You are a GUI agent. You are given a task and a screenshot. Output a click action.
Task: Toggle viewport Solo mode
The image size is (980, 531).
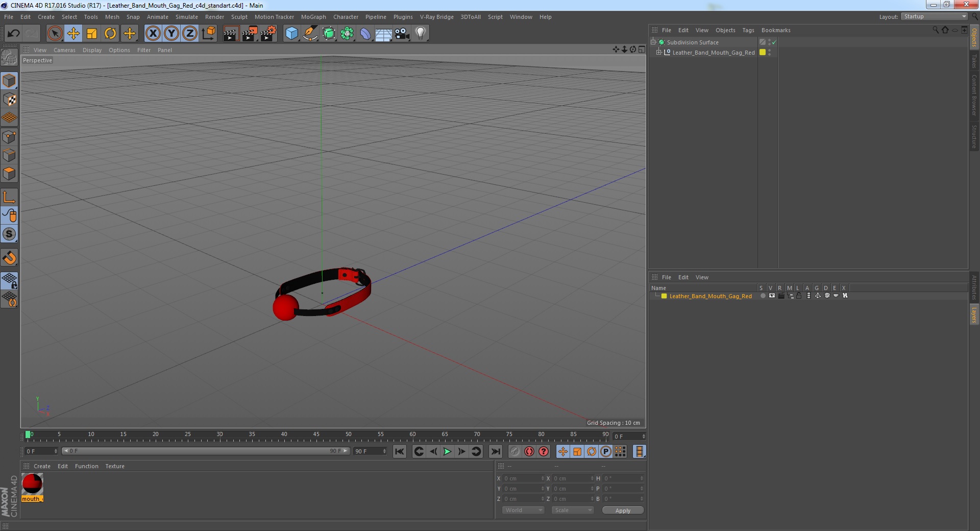click(x=9, y=234)
